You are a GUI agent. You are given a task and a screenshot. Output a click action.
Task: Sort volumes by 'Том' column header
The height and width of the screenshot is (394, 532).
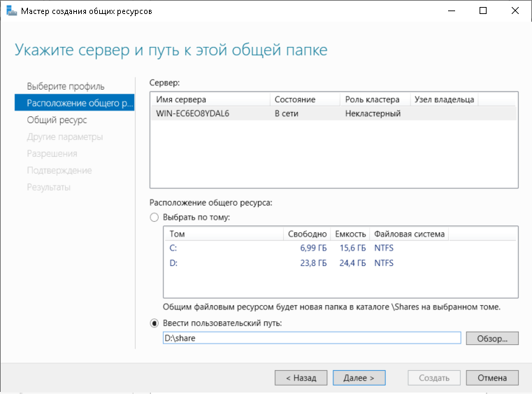point(224,234)
